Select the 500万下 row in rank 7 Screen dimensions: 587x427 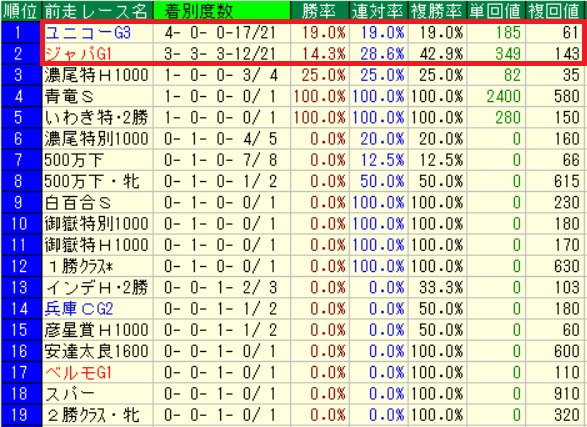[x=73, y=160]
